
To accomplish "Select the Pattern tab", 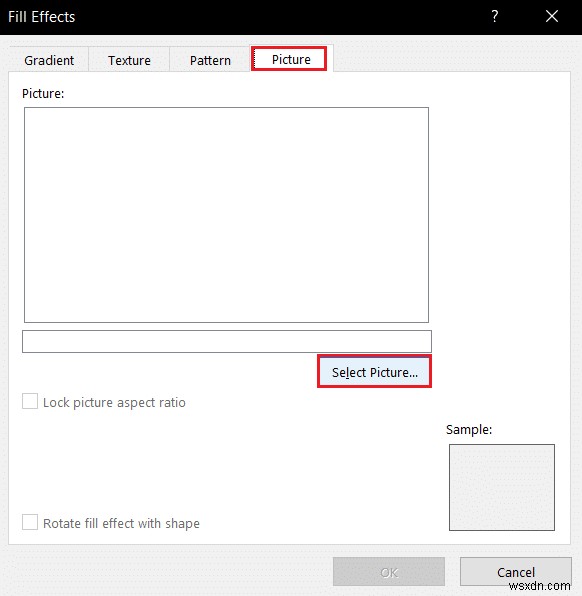I will click(210, 60).
